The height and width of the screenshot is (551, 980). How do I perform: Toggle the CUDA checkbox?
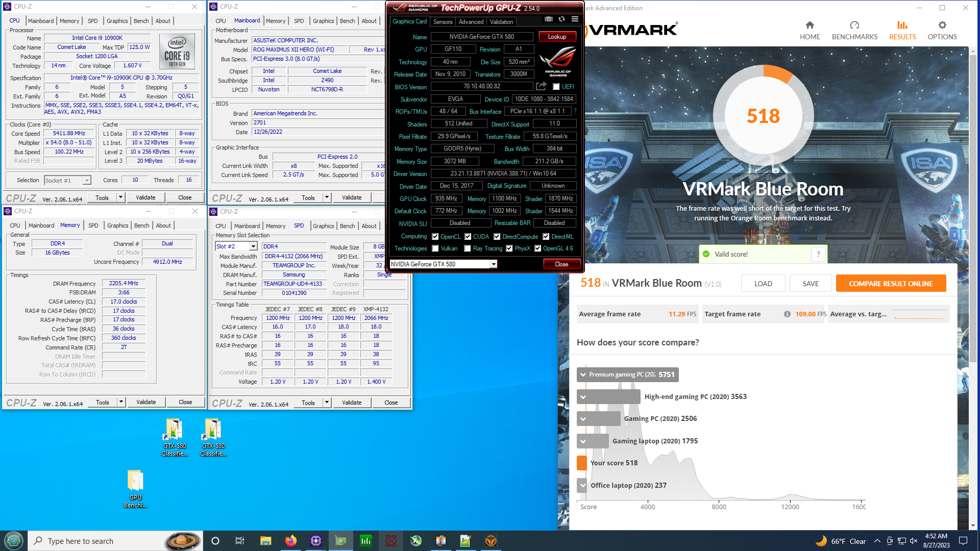click(468, 237)
